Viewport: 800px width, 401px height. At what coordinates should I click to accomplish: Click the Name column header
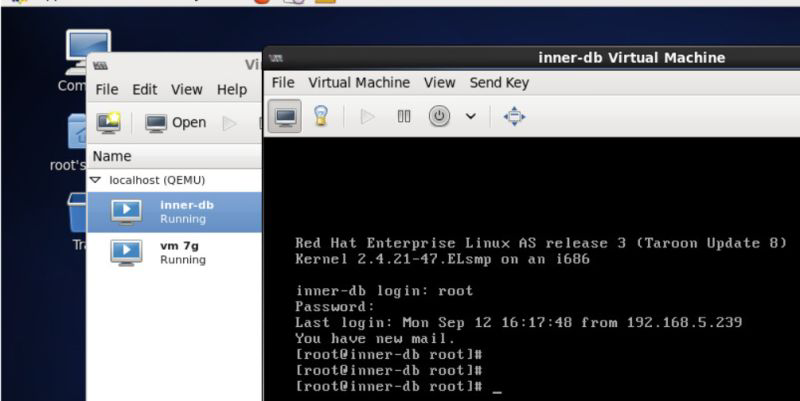[174, 156]
